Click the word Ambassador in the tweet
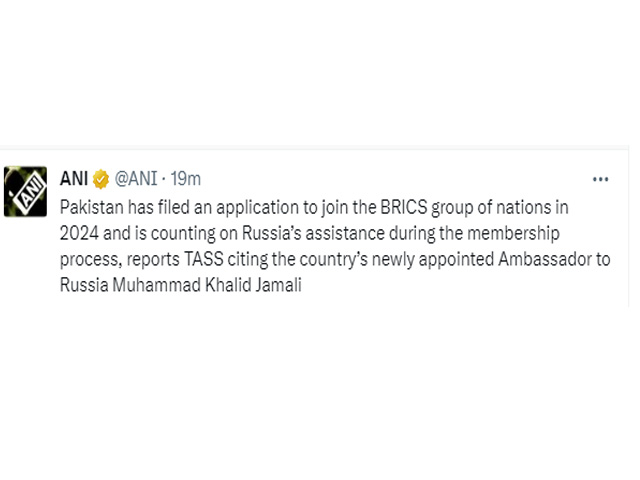Image resolution: width=640 pixels, height=480 pixels. click(544, 259)
